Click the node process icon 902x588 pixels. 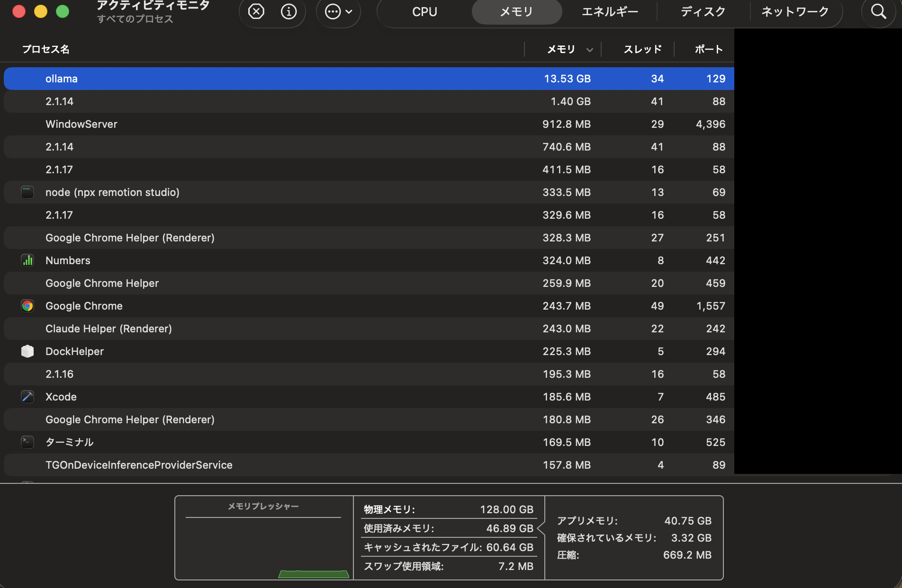27,192
